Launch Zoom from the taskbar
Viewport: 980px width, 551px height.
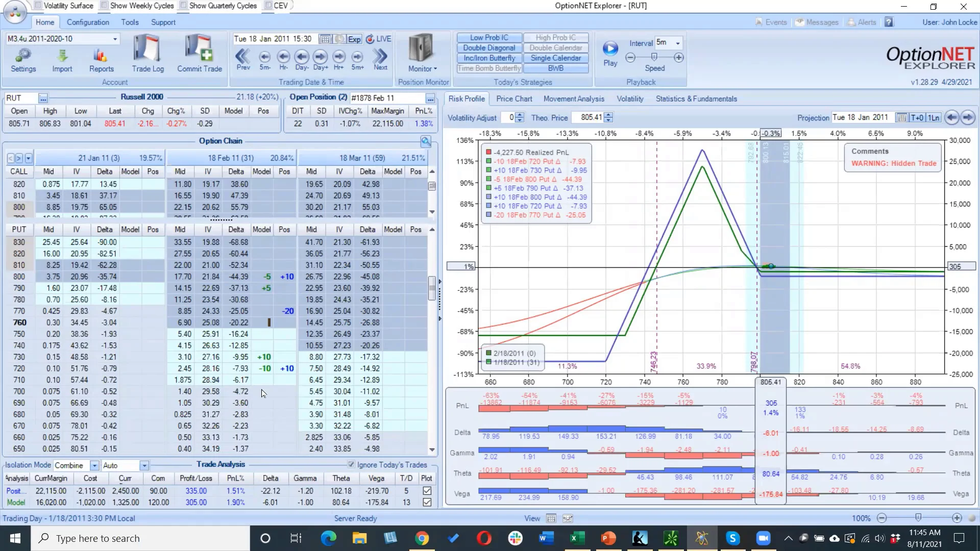tap(764, 538)
